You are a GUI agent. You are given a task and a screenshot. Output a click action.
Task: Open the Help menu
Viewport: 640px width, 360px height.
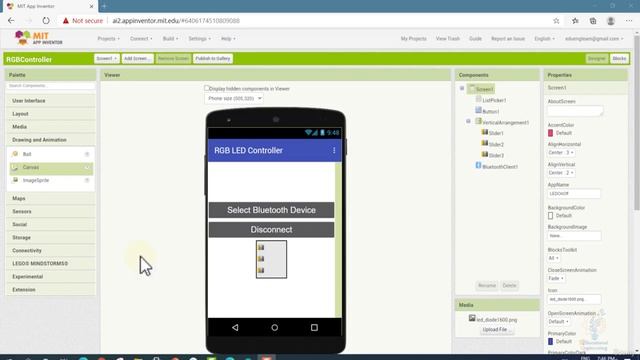pyautogui.click(x=228, y=38)
